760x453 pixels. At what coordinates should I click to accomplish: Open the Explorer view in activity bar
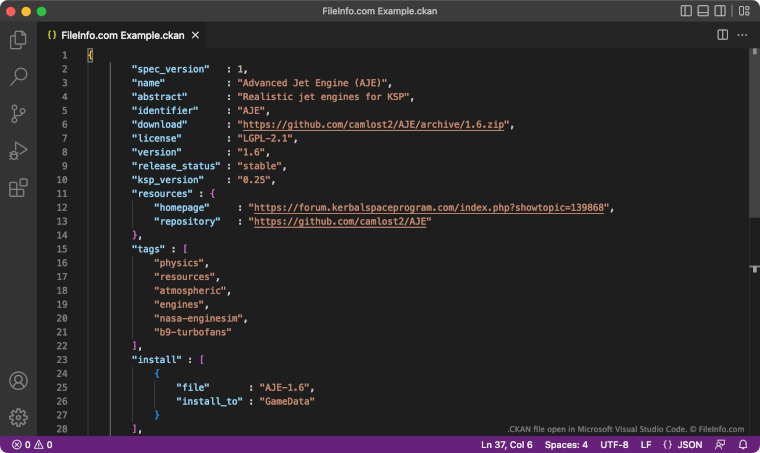pos(18,40)
